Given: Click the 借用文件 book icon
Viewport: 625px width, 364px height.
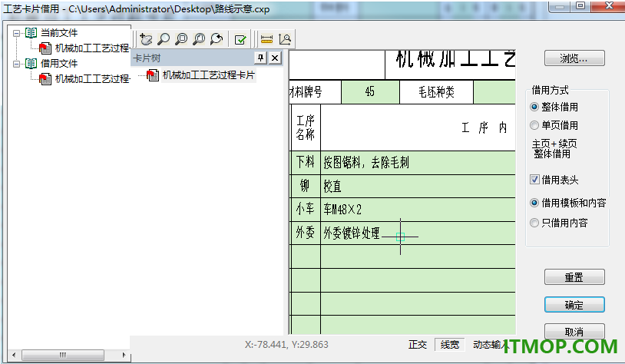Looking at the screenshot, I should tap(31, 63).
